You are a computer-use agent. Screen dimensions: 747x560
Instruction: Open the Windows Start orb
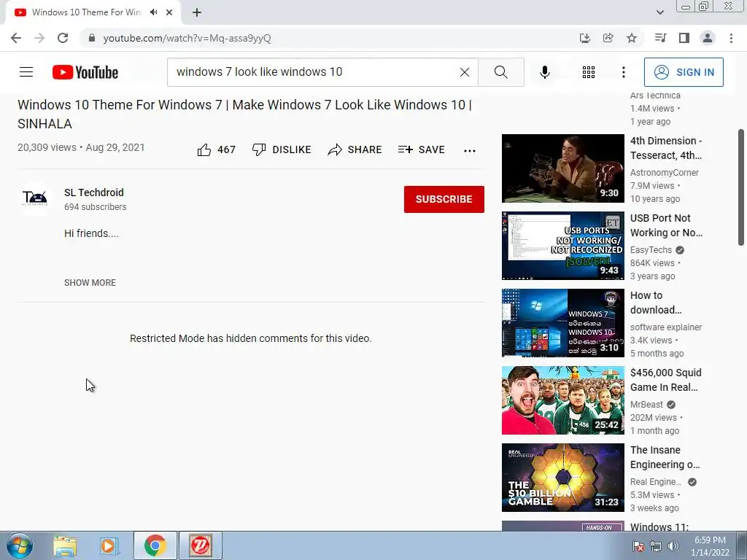coord(20,545)
